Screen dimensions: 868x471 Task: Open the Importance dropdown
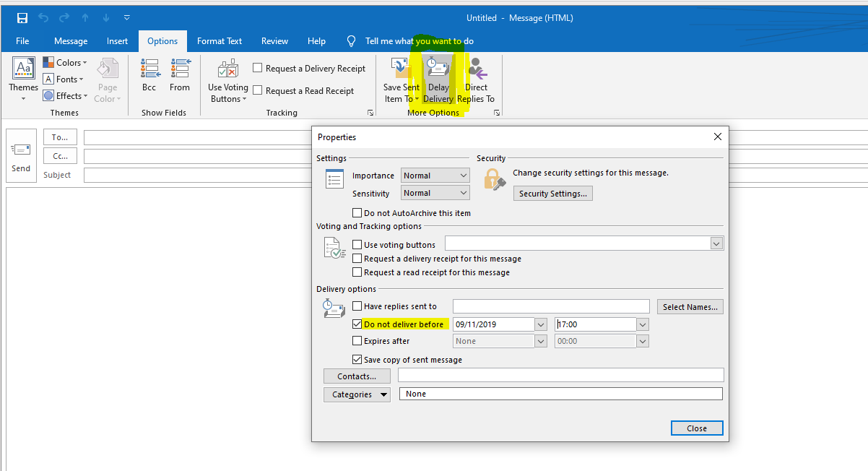(435, 176)
